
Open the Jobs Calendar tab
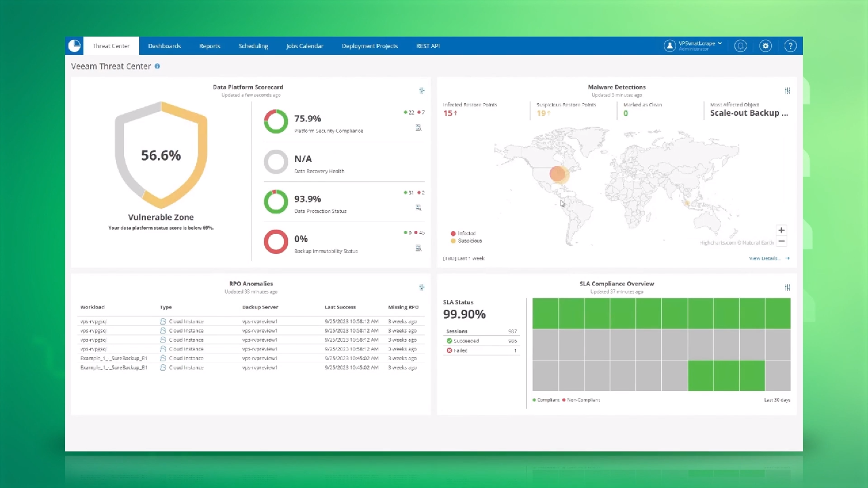coord(304,46)
